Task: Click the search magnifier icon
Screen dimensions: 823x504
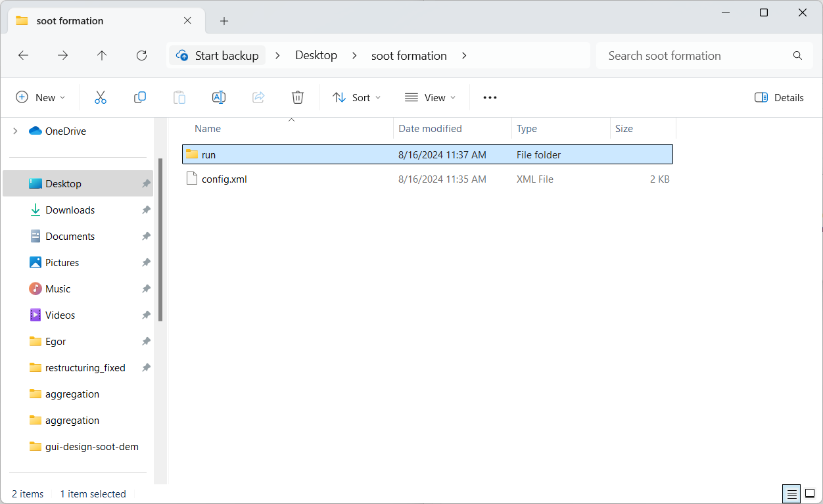Action: [x=797, y=56]
